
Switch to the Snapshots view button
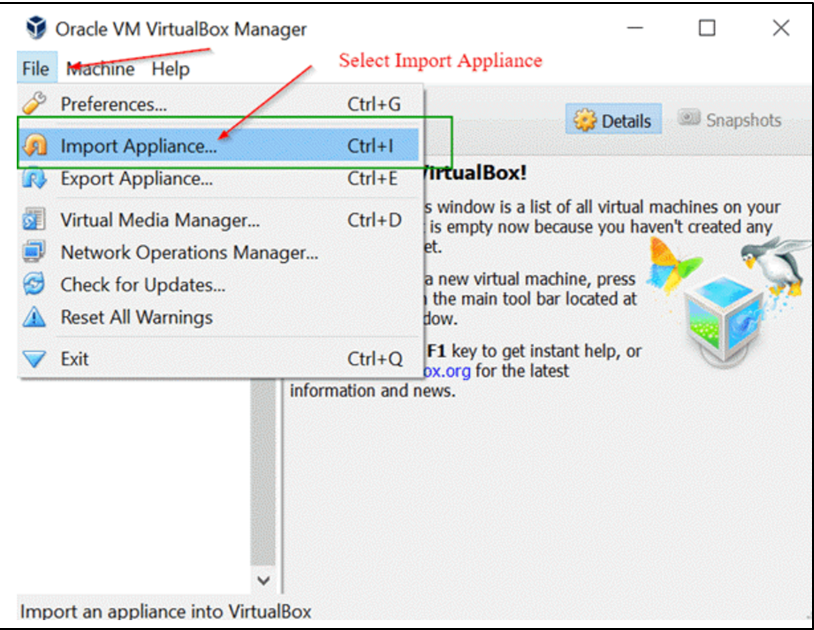pyautogui.click(x=730, y=120)
